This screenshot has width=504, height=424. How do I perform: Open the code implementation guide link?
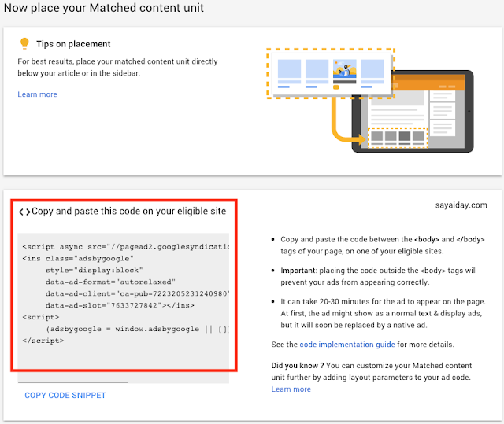point(347,345)
